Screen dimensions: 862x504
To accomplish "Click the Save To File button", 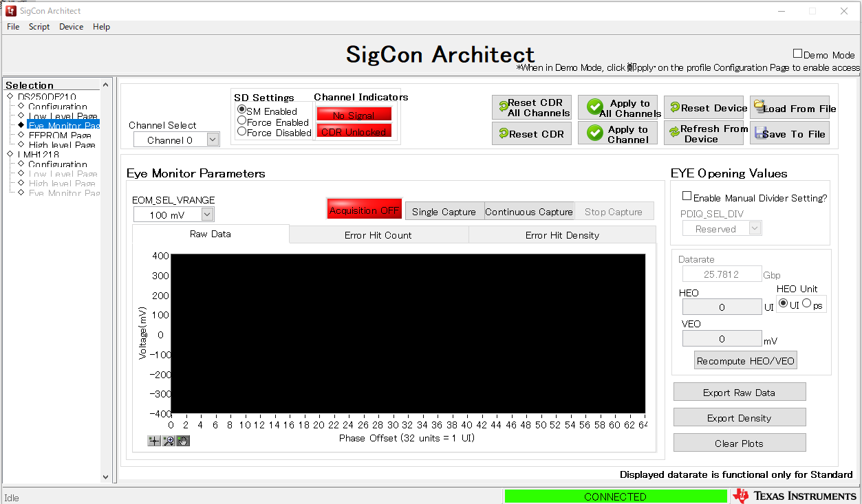I will tap(790, 133).
